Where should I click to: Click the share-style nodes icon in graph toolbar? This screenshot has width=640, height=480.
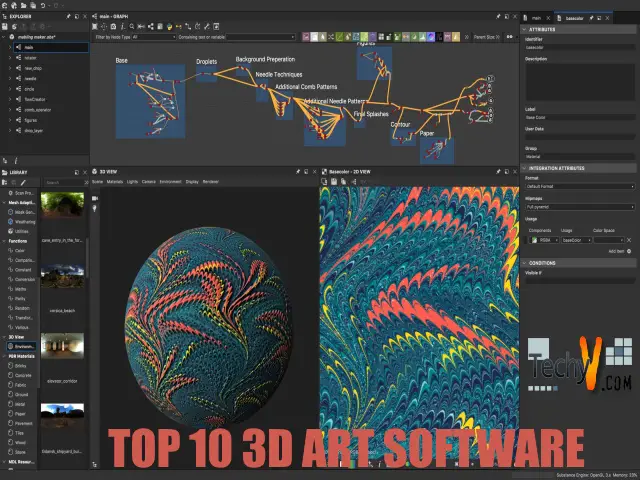click(x=151, y=27)
